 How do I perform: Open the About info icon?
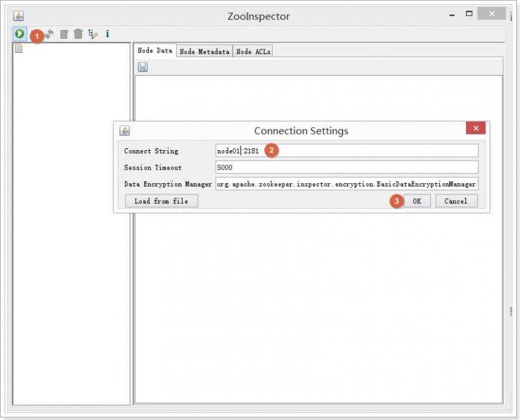click(107, 34)
